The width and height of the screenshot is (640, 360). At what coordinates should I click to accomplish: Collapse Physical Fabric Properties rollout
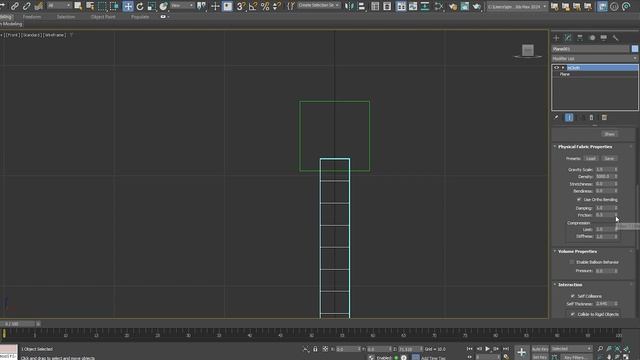click(x=584, y=147)
